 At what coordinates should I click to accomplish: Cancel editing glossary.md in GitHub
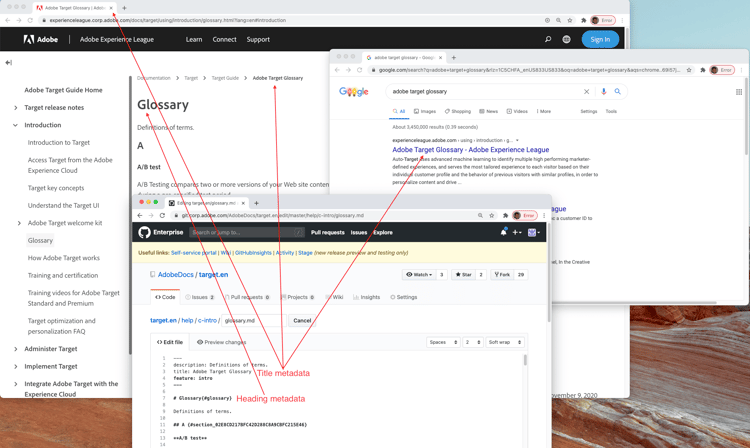[x=302, y=320]
